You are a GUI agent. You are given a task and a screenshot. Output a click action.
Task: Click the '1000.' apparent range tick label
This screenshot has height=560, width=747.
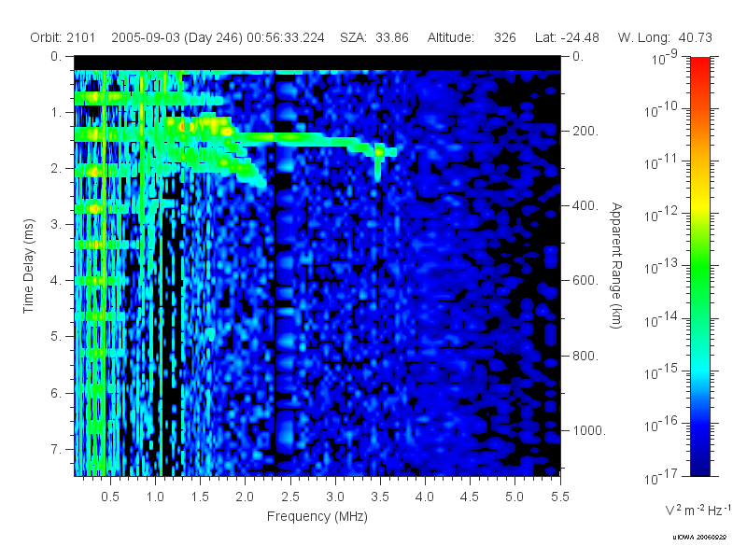589,430
